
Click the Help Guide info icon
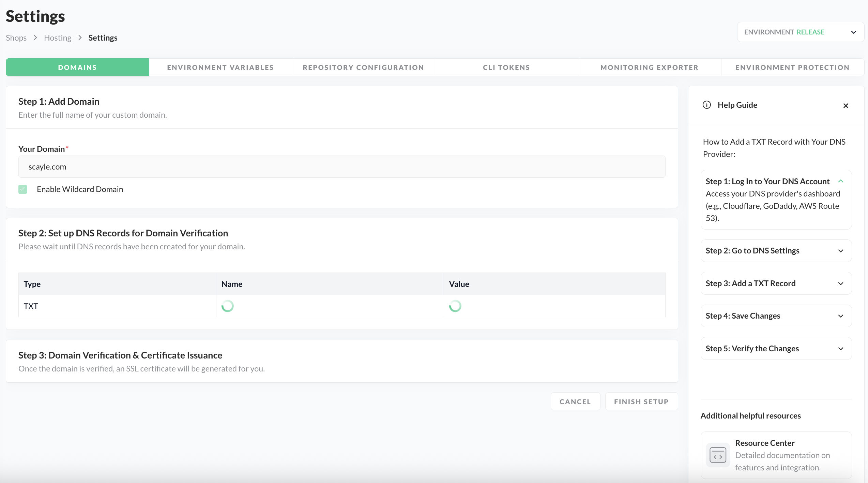point(707,105)
